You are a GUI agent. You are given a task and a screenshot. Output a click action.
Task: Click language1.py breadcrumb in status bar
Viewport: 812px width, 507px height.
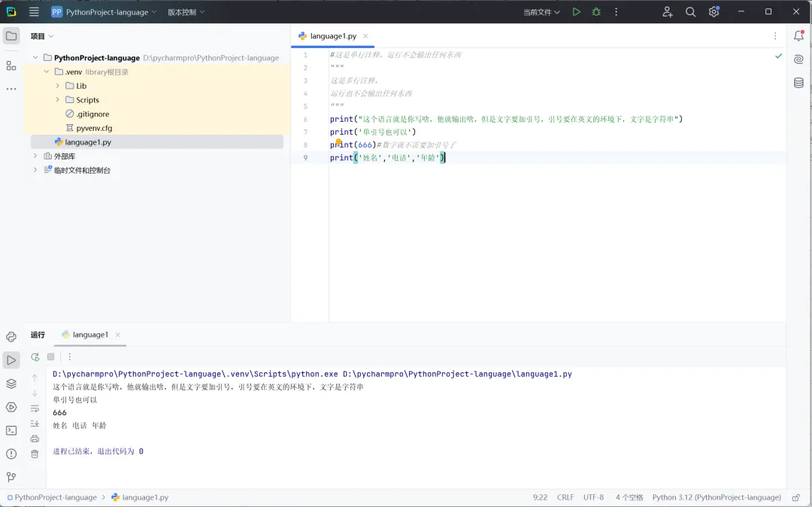[141, 497]
